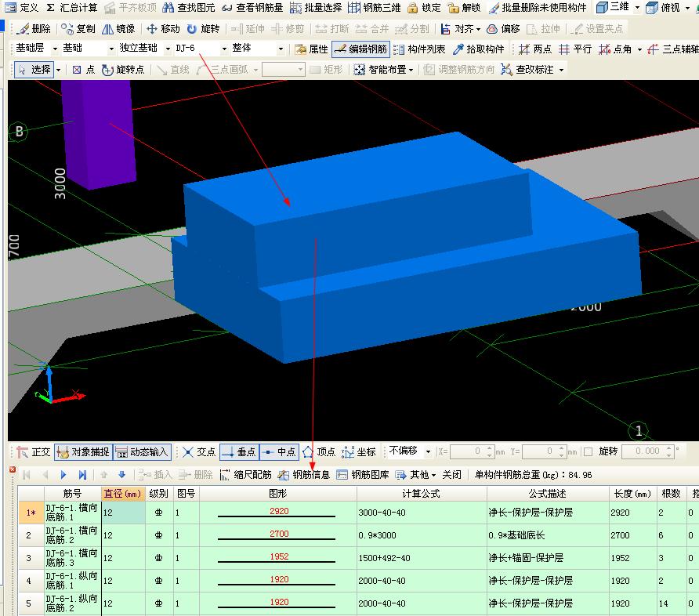Go to next rebar record arrow
699x616 pixels.
pos(63,475)
